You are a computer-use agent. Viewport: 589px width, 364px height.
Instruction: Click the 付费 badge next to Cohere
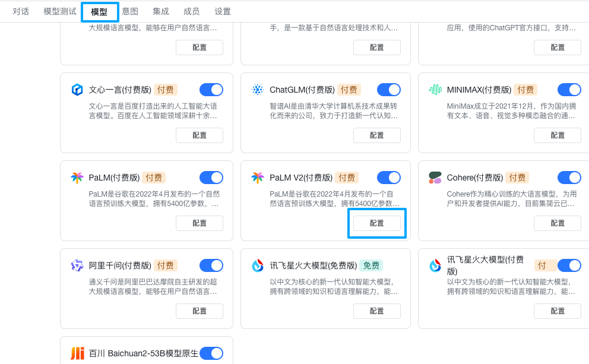pyautogui.click(x=517, y=178)
